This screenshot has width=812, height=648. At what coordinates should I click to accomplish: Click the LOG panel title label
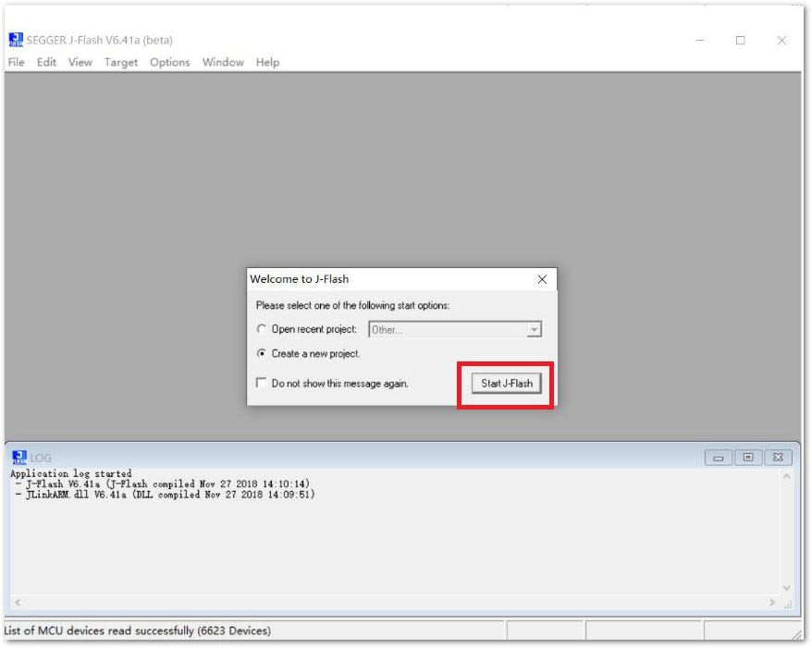[41, 458]
